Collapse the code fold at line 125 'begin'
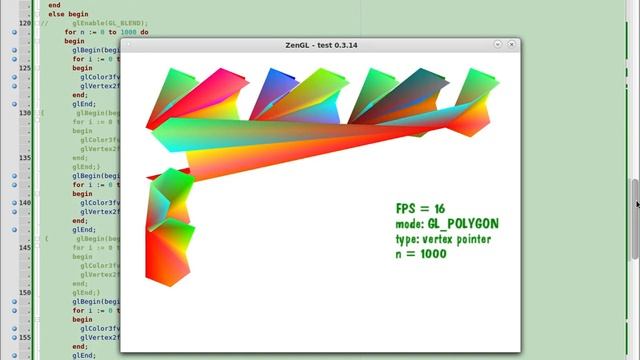Image resolution: width=640 pixels, height=360 pixels. (37, 68)
